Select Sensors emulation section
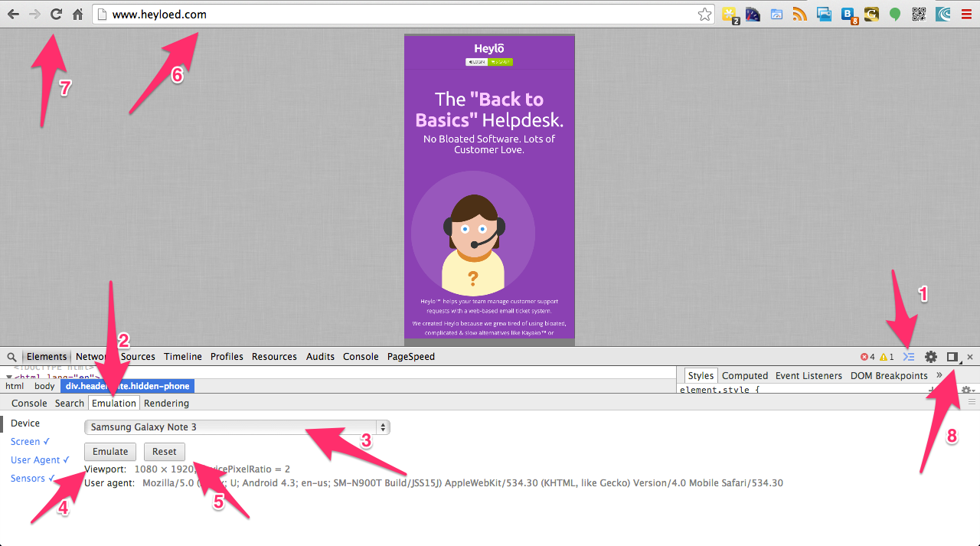Screen dimensions: 980x546 [x=33, y=479]
